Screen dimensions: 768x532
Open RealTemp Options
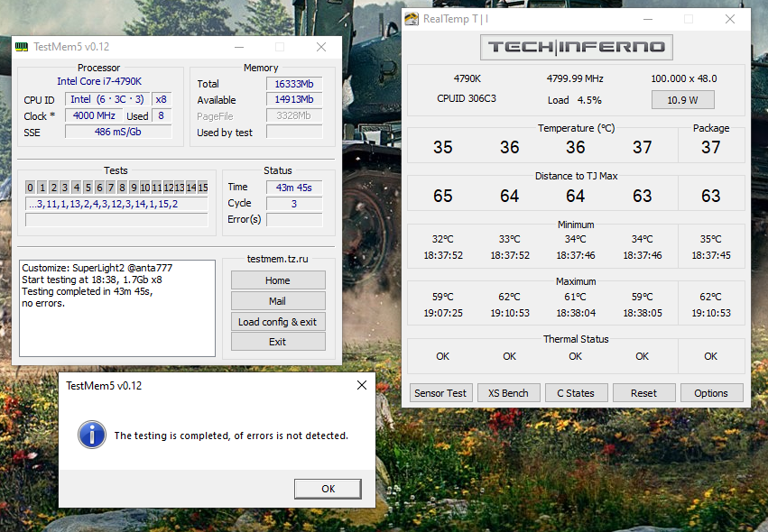tap(711, 393)
